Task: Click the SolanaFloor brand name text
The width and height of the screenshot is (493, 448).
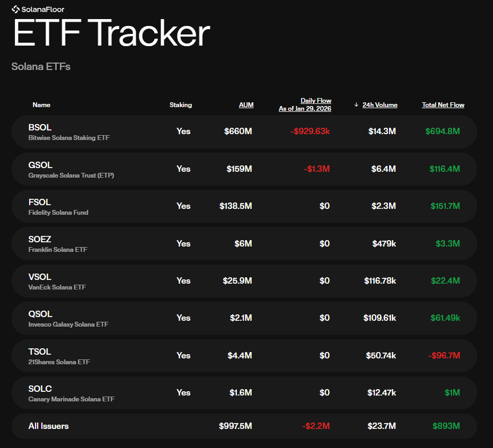Action: pyautogui.click(x=43, y=9)
